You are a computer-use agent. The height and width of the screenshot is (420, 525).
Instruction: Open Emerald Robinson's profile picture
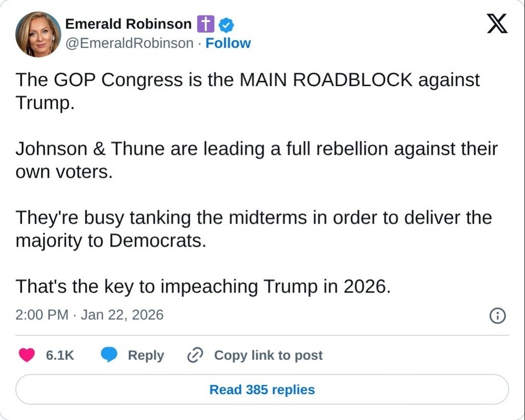[38, 34]
